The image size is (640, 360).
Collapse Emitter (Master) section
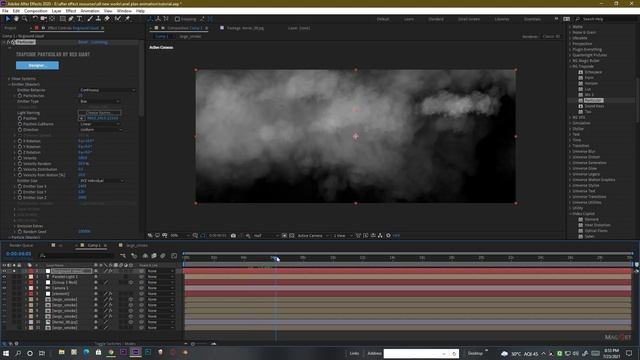[x=9, y=84]
